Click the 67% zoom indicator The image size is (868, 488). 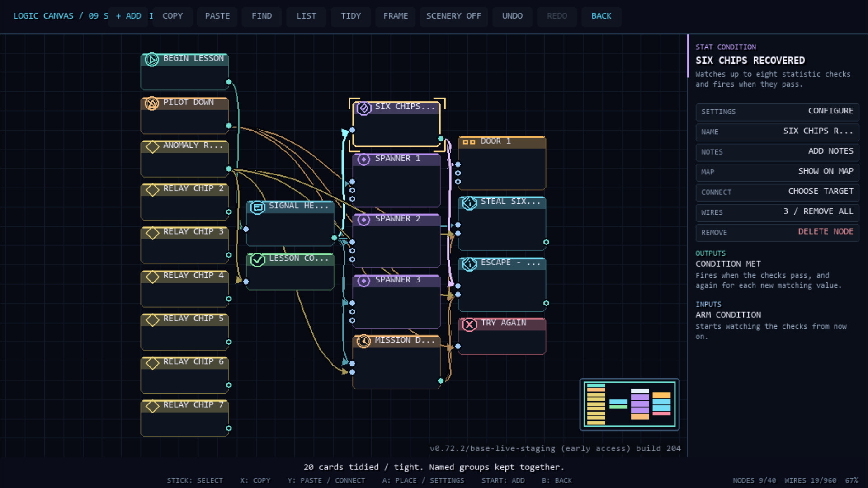[x=852, y=480]
